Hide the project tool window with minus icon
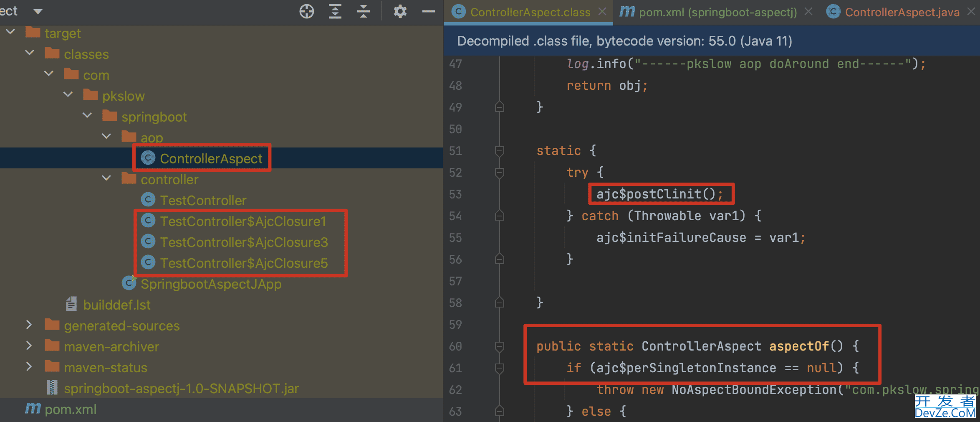This screenshot has width=980, height=422. point(429,11)
